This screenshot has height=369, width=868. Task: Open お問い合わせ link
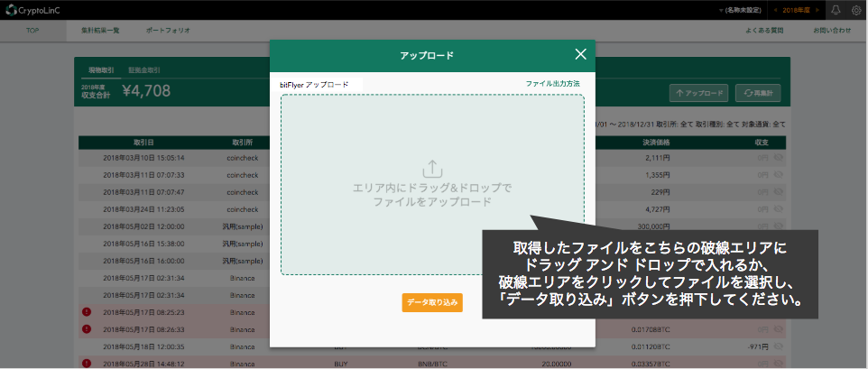click(x=832, y=31)
